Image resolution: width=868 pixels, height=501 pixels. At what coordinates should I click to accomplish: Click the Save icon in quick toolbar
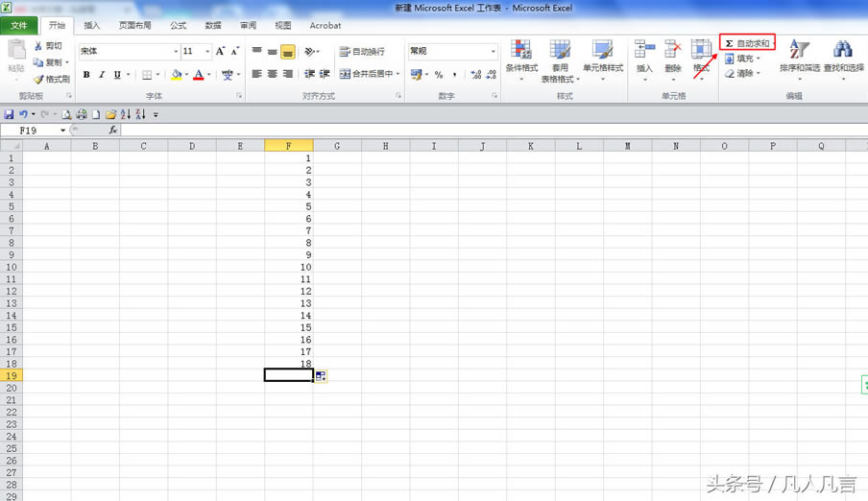point(9,114)
